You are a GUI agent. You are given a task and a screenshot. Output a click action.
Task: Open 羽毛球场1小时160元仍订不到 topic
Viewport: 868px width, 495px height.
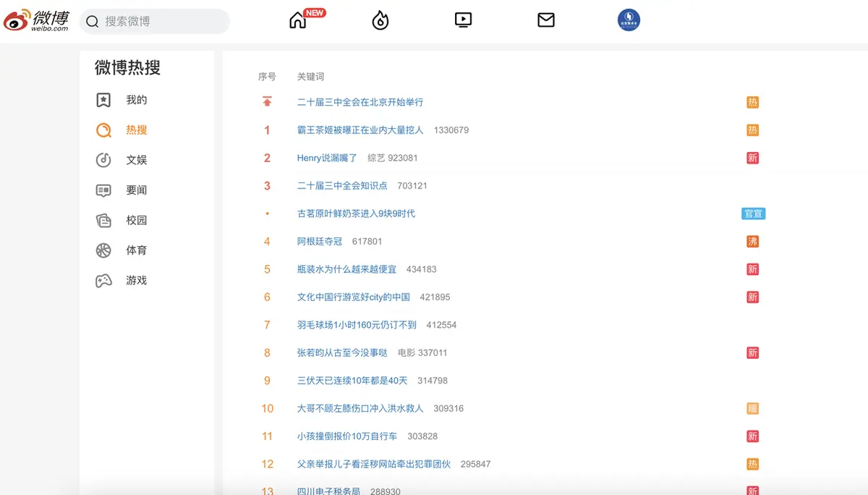357,325
